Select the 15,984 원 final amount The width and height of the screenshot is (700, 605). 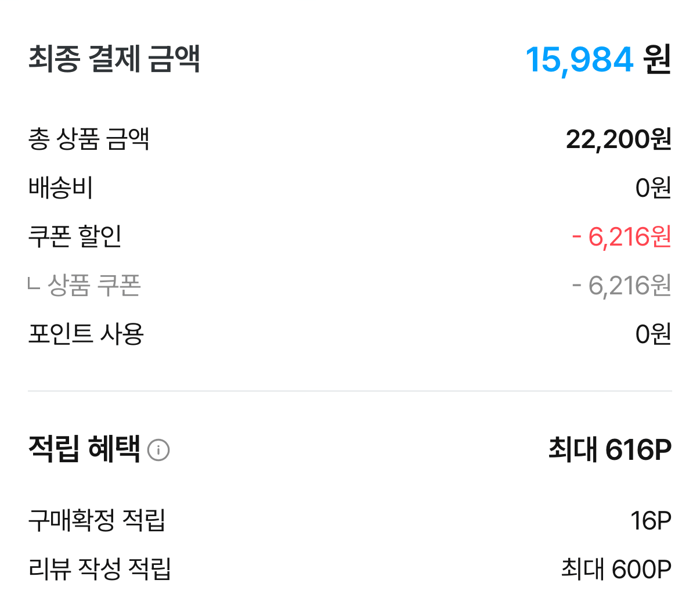[x=598, y=59]
